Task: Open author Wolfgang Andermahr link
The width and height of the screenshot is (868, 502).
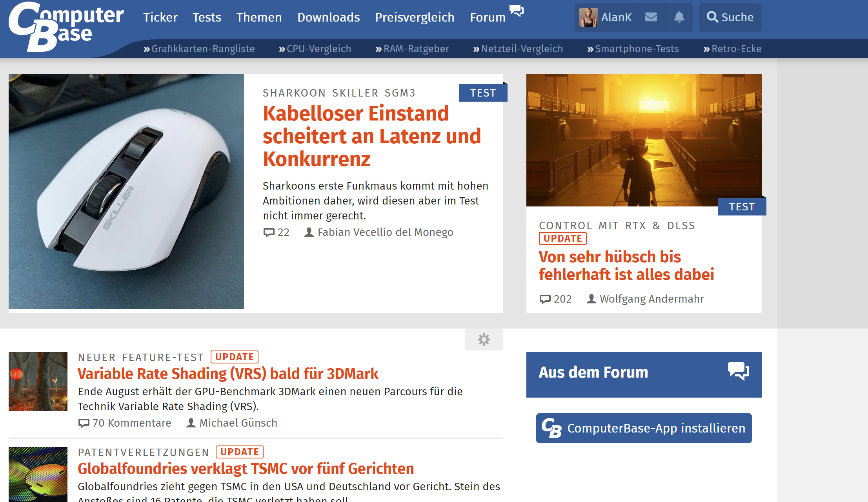Action: pos(651,299)
